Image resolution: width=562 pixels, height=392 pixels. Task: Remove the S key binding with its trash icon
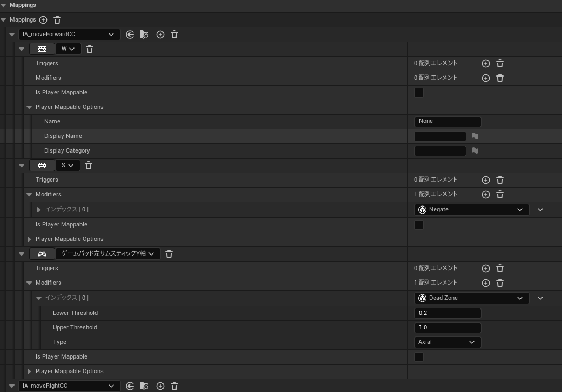click(x=88, y=165)
